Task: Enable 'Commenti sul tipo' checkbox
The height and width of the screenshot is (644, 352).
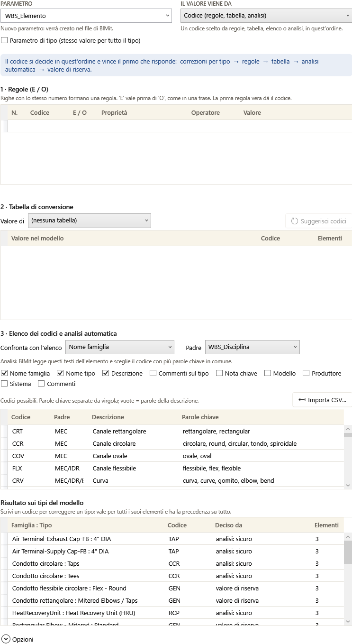Action: pos(153,373)
